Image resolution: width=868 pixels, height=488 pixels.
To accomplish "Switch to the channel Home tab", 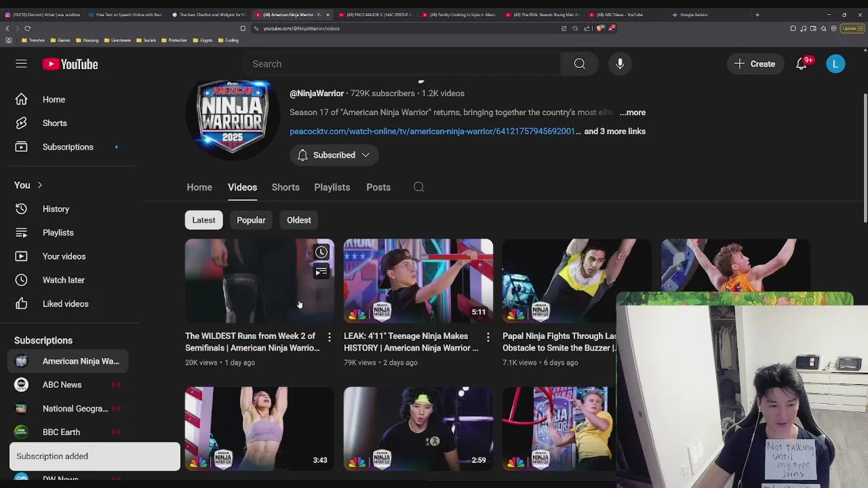I will (x=199, y=187).
